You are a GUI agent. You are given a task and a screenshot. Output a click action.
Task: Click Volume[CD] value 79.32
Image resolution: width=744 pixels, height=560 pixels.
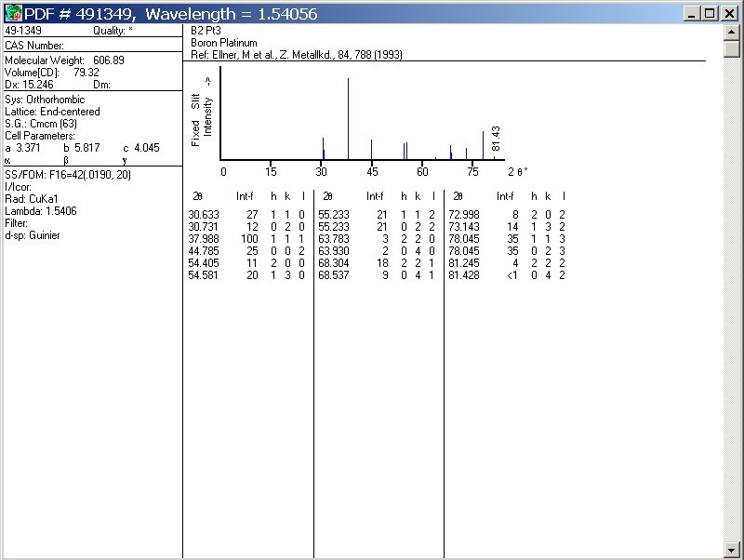[x=86, y=73]
